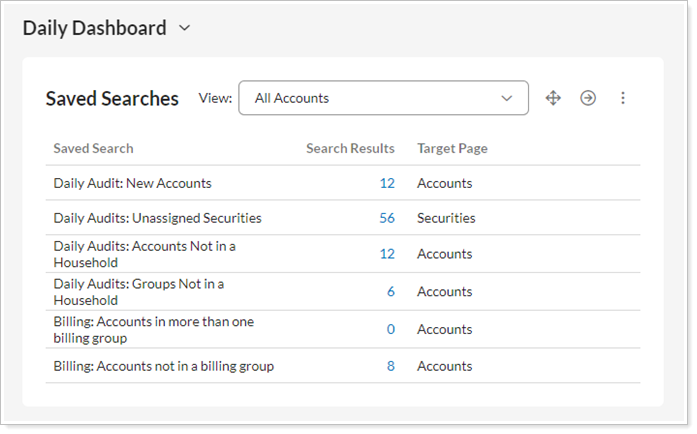Screen dimensions: 697x434
Task: Open the 56 results for Unassigned Securities
Action: (x=387, y=218)
